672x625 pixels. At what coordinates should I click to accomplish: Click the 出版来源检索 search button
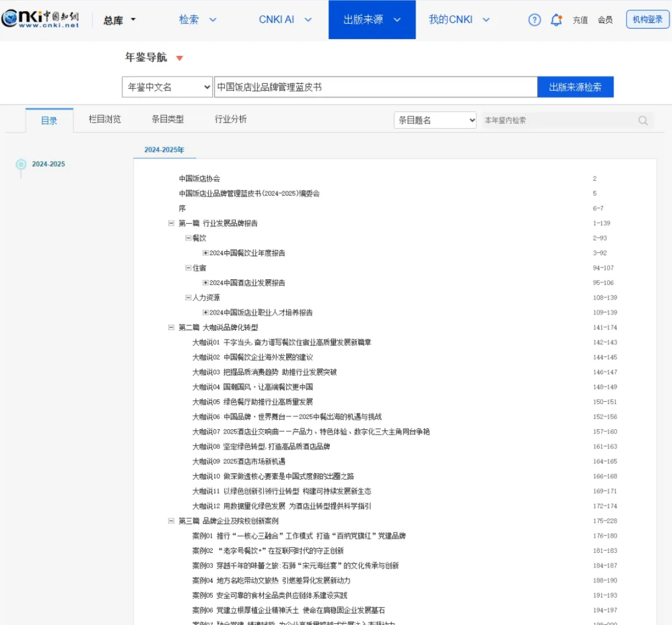pyautogui.click(x=575, y=86)
